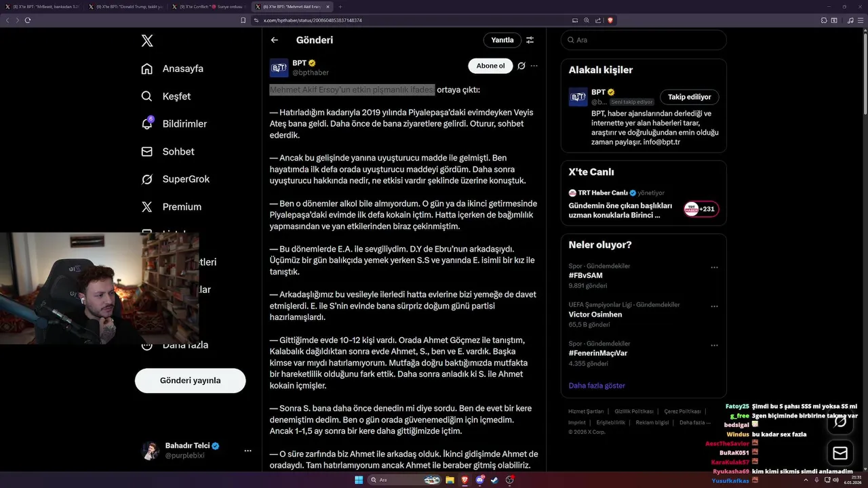Click the bookmark icon in address bar
868x488 pixels.
click(x=243, y=20)
